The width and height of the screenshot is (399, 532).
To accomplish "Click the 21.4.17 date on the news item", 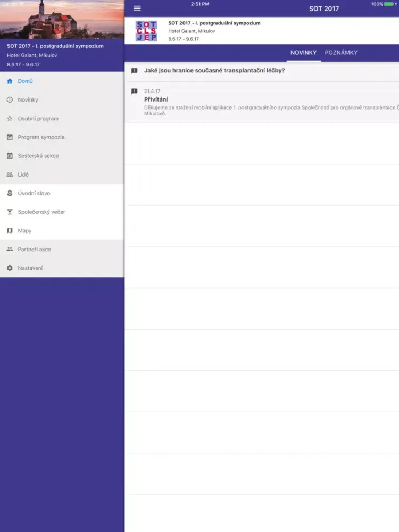I will pyautogui.click(x=152, y=91).
